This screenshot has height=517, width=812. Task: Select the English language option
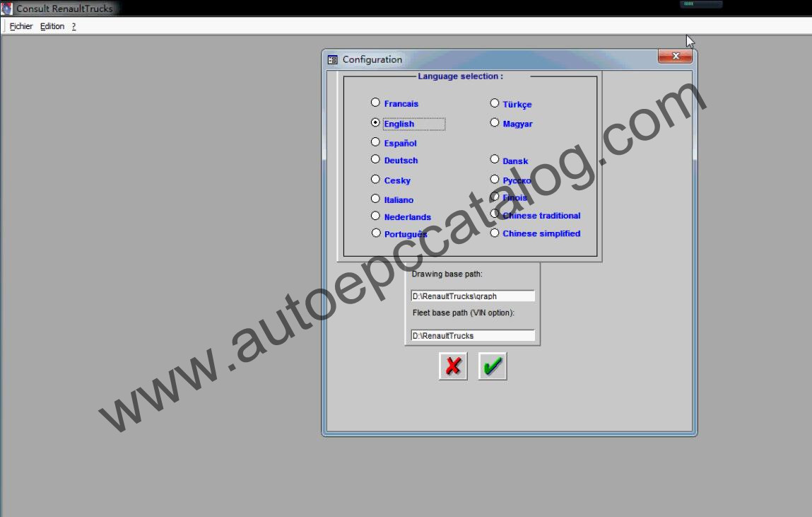click(376, 122)
